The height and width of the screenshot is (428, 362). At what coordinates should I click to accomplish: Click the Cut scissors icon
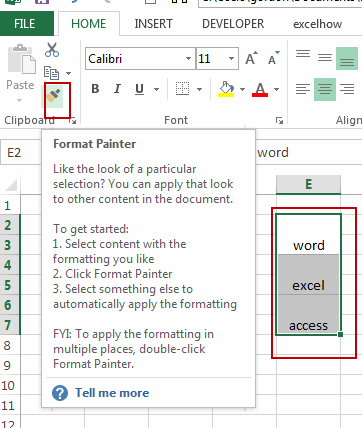pyautogui.click(x=52, y=49)
